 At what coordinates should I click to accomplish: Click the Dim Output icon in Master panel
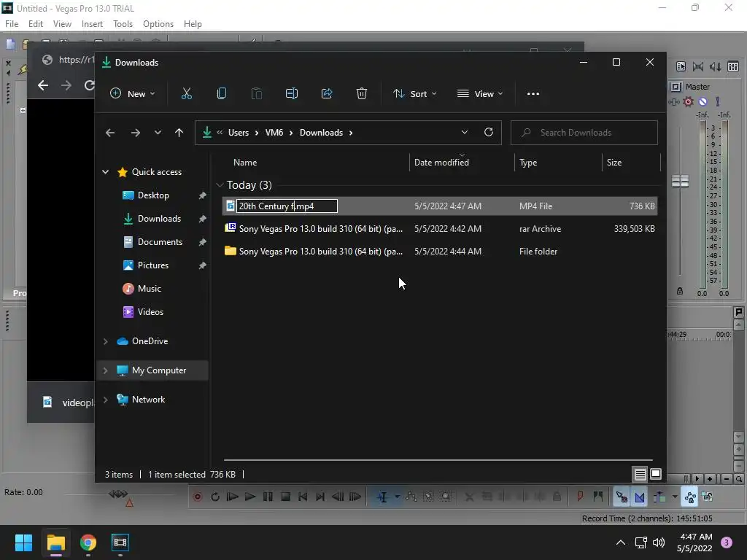[716, 66]
